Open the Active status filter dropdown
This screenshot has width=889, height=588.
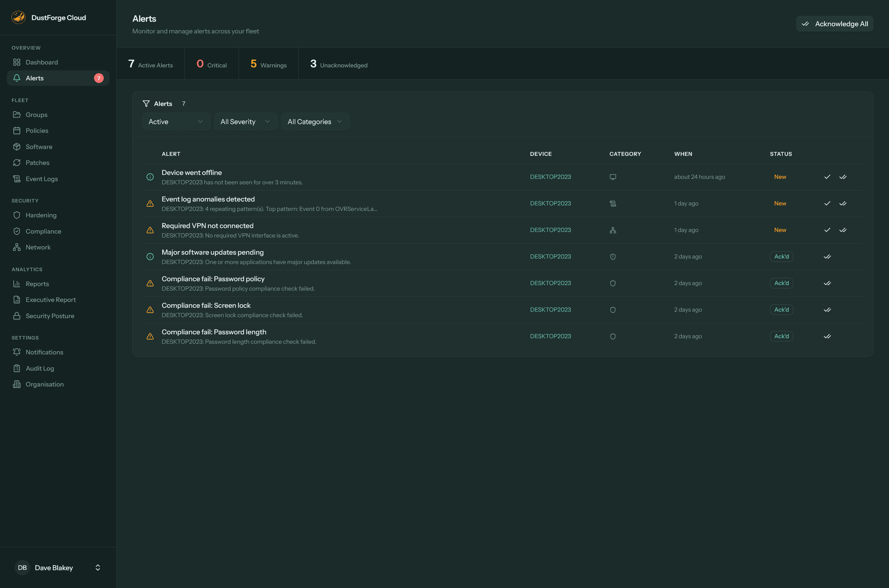click(176, 121)
